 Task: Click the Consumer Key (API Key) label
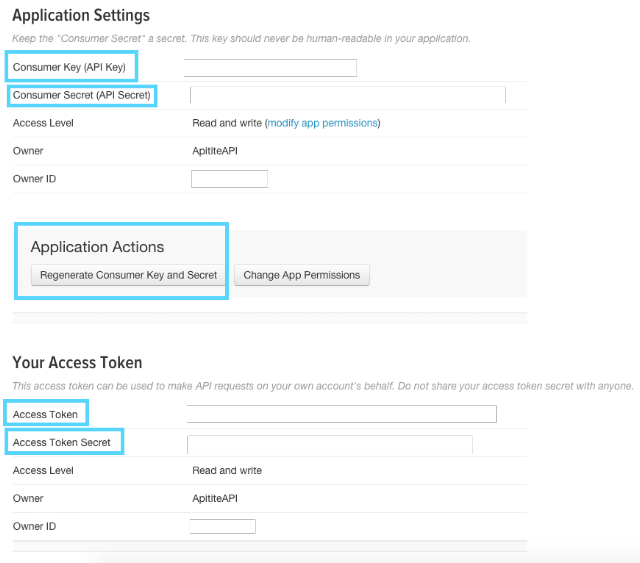[69, 67]
